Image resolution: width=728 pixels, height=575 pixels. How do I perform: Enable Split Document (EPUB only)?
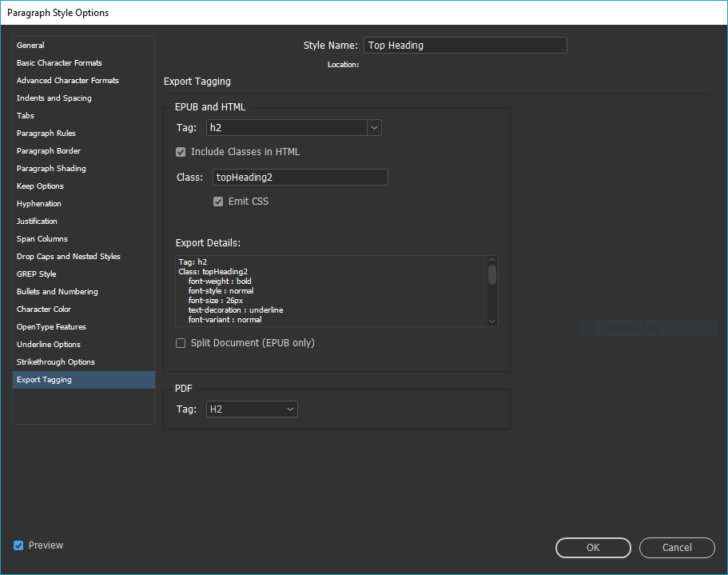180,342
